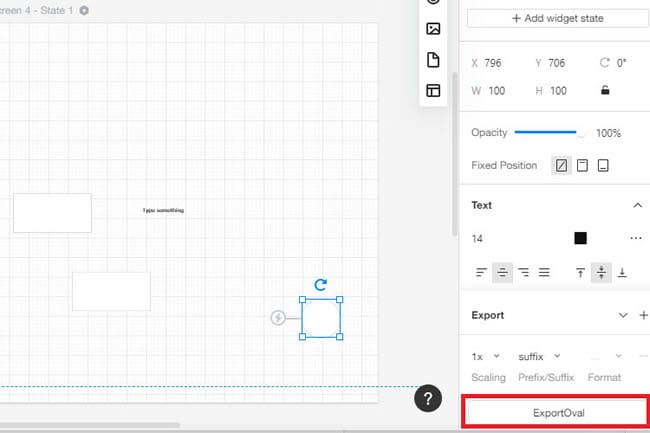The height and width of the screenshot is (433, 650).
Task: Select the lower rectangle on canvas
Action: coord(111,291)
